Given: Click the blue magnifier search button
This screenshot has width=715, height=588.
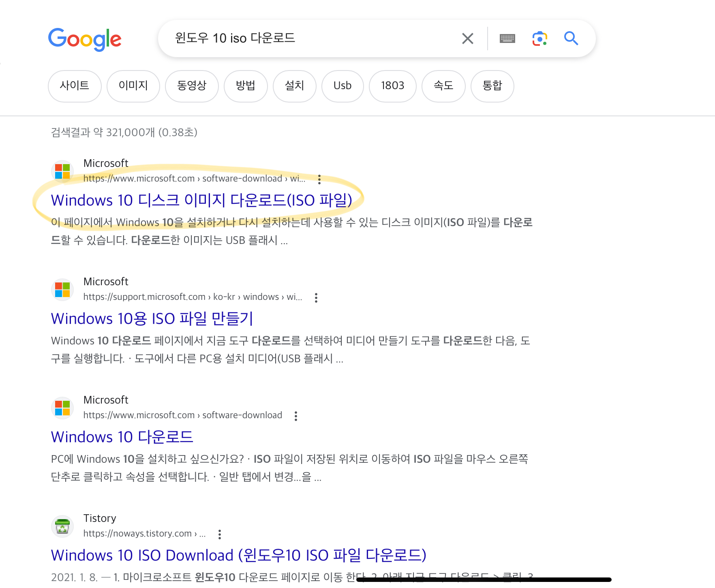Looking at the screenshot, I should click(571, 38).
